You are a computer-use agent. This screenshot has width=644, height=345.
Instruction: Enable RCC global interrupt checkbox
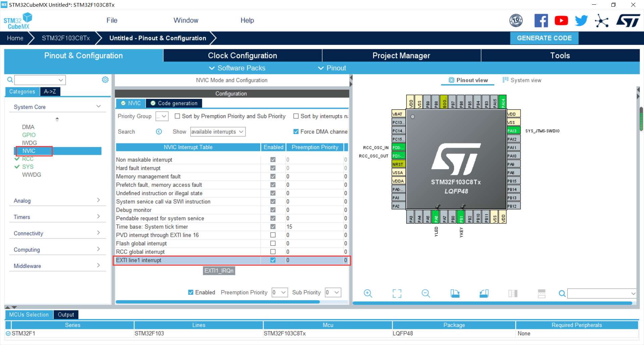(273, 252)
